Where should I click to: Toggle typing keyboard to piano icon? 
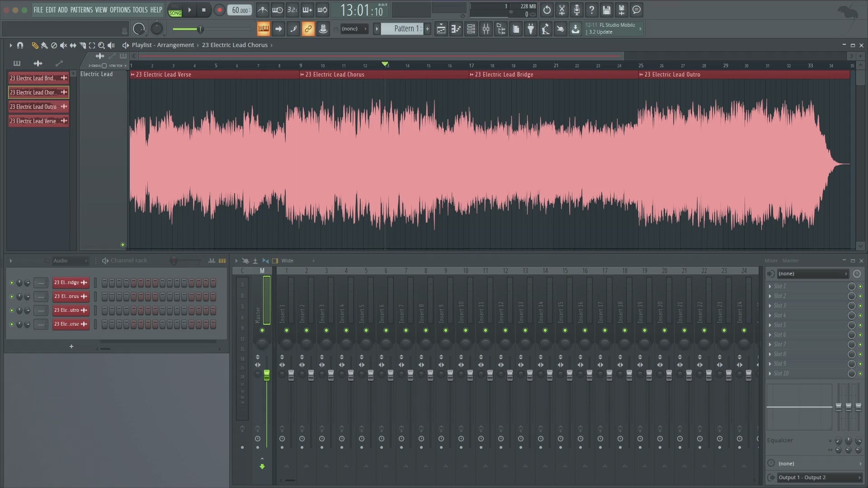click(x=263, y=29)
